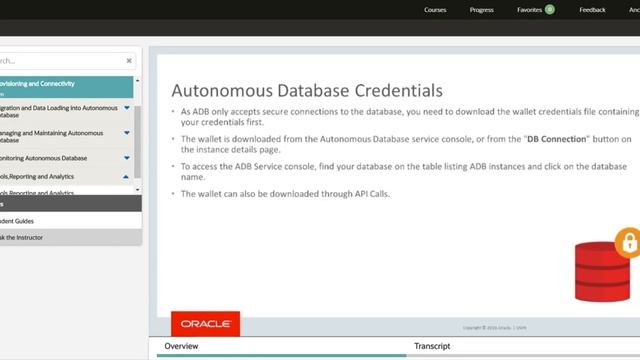640x360 pixels.
Task: Click the course list scrollbar thumb
Action: coord(138,142)
